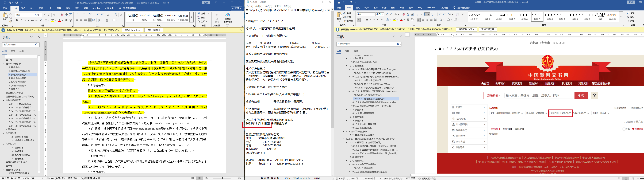Click 获取正版 Office button in 招标文件 Word
Viewport: 644px width, 180px height.
[x=132, y=30]
